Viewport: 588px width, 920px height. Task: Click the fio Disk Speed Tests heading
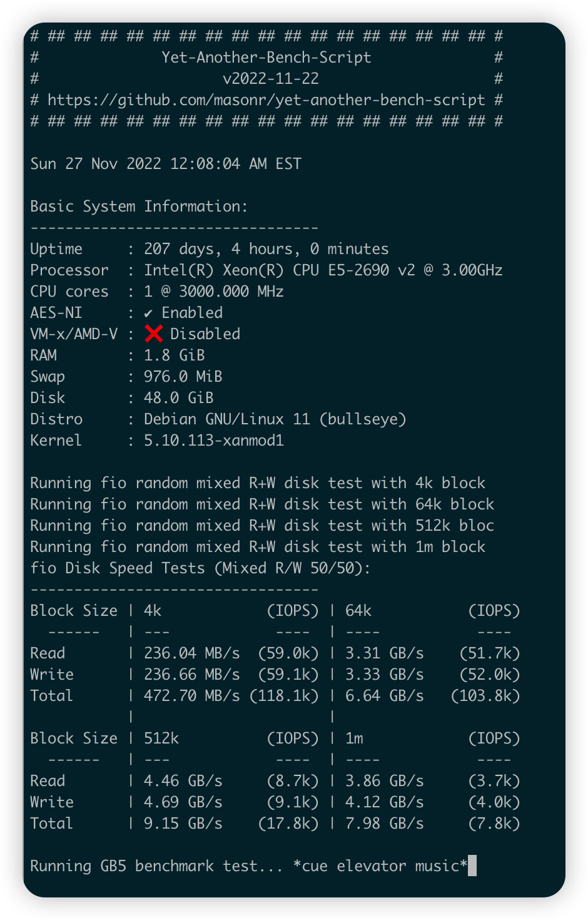tap(200, 568)
